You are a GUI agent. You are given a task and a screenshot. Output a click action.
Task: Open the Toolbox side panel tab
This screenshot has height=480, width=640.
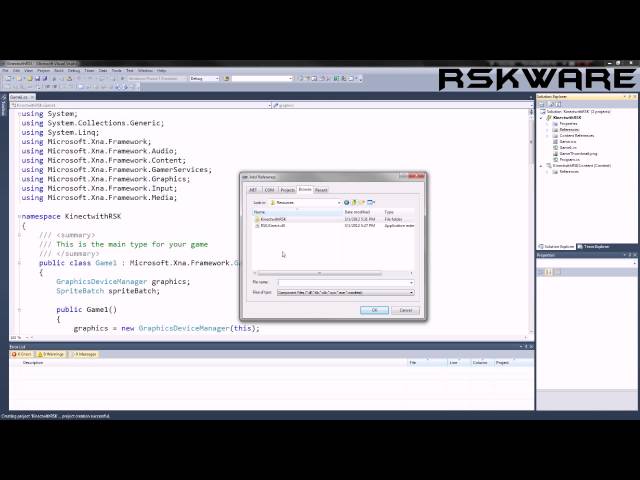pyautogui.click(x=4, y=105)
